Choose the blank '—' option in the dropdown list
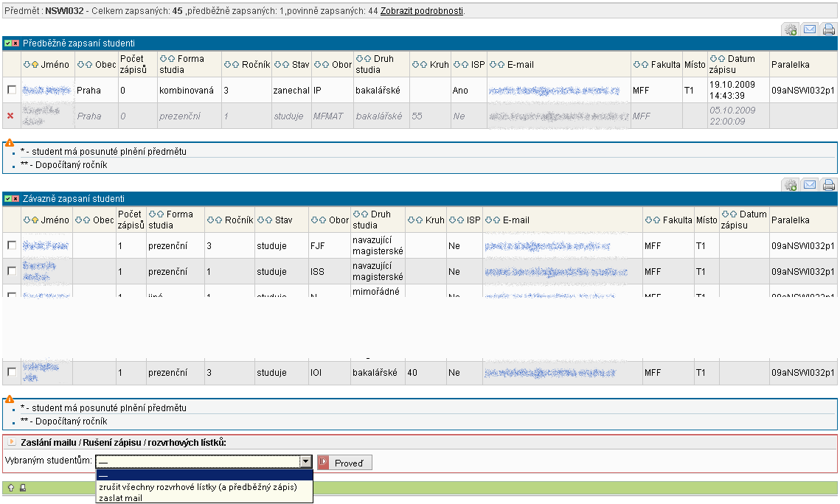Image resolution: width=840 pixels, height=504 pixels. pyautogui.click(x=204, y=476)
